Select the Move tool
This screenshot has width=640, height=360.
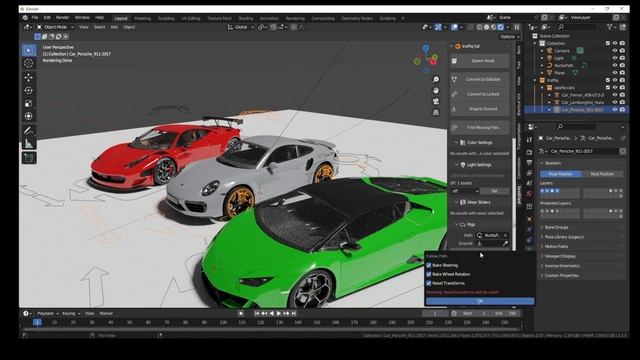pos(29,77)
